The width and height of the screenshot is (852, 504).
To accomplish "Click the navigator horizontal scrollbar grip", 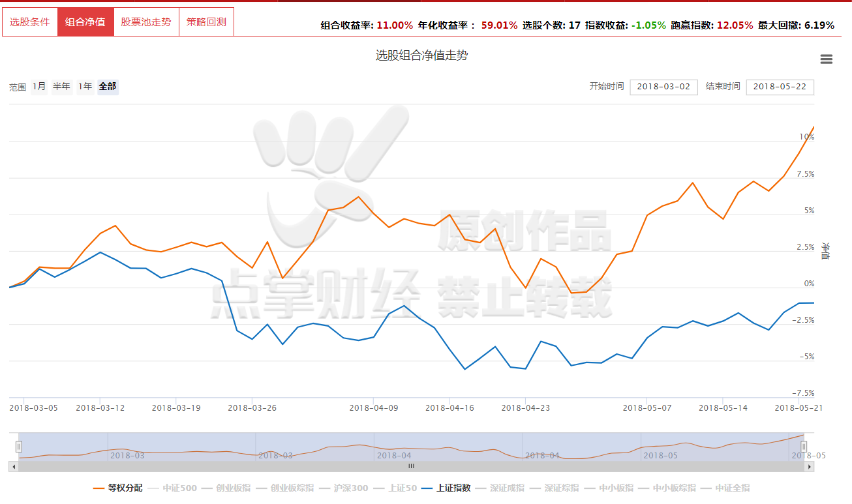I will [411, 467].
